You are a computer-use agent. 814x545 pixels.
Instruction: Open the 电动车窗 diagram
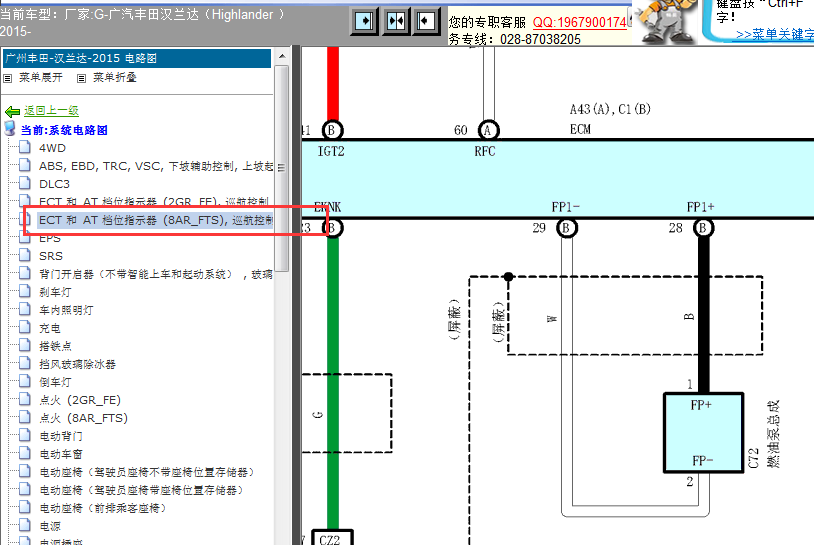(61, 454)
